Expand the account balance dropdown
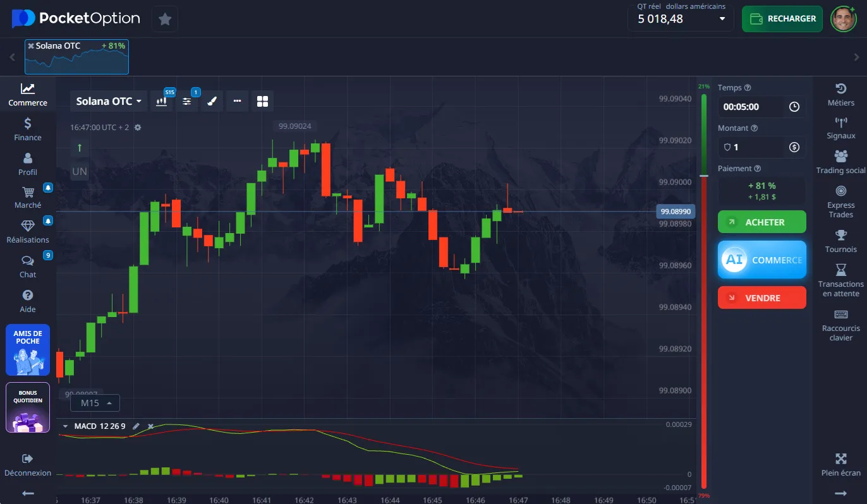This screenshot has height=504, width=867. tap(722, 19)
